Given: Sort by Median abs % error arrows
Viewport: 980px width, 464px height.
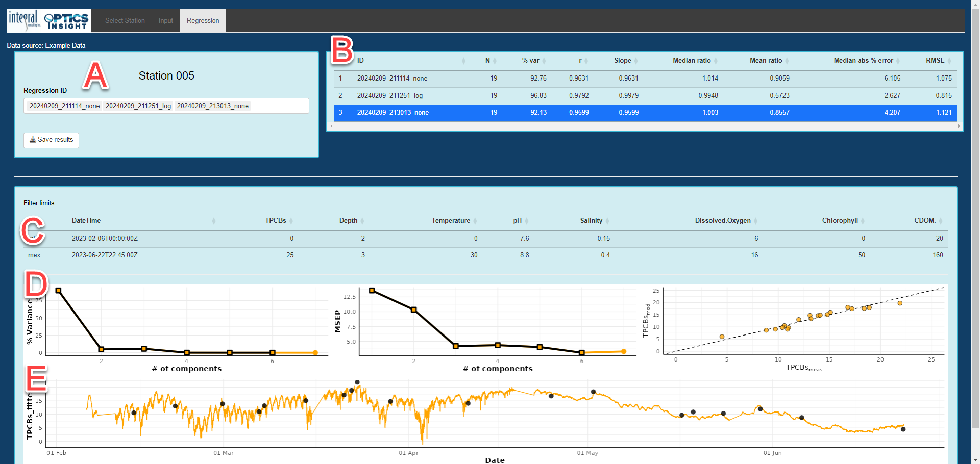Looking at the screenshot, I should (x=898, y=61).
